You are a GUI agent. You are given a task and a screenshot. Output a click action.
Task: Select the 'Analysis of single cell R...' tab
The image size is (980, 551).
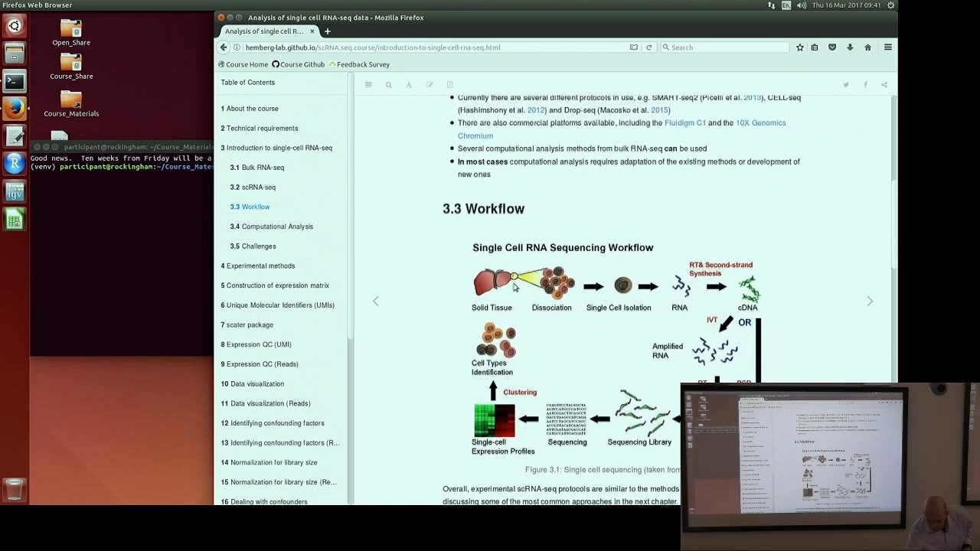tap(268, 31)
